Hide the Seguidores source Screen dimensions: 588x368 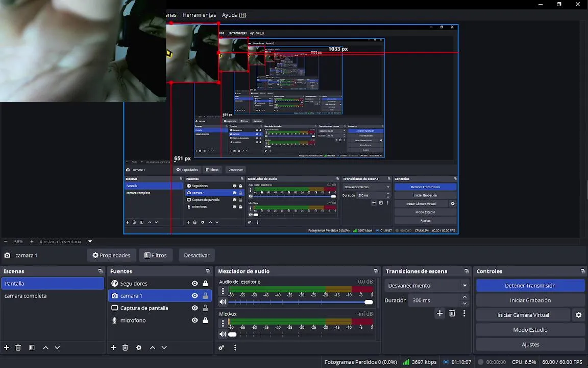coord(194,284)
